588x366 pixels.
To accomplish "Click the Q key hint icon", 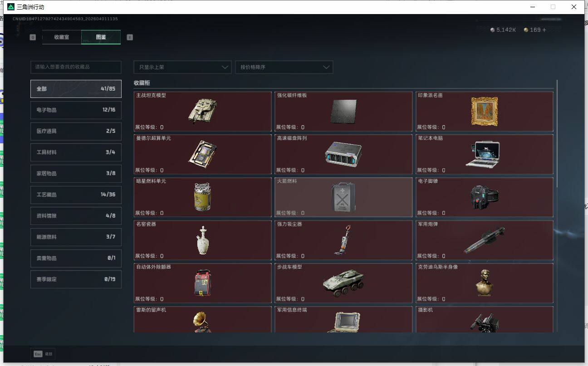I will point(33,37).
